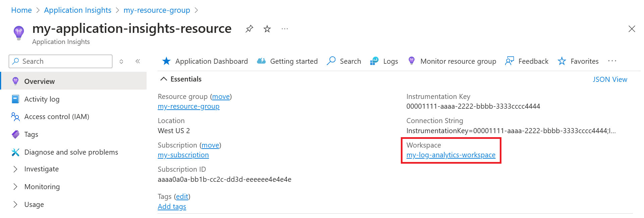Click the sidebar Search input field

pos(64,61)
